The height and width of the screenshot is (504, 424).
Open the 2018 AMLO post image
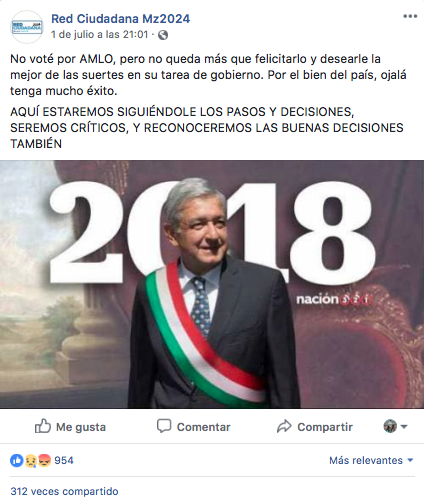pyautogui.click(x=212, y=285)
